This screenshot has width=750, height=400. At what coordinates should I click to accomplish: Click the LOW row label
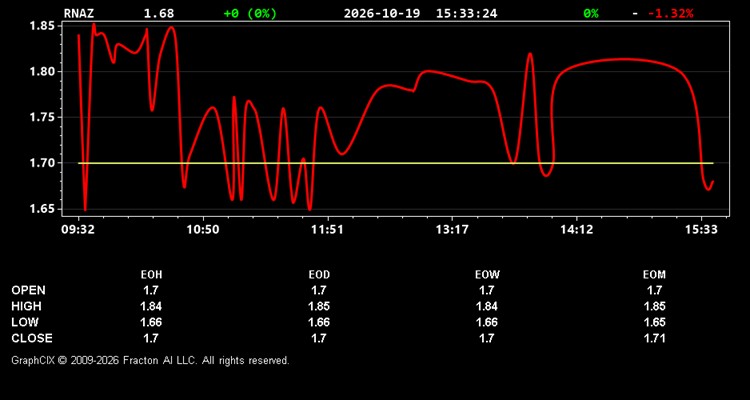point(25,322)
